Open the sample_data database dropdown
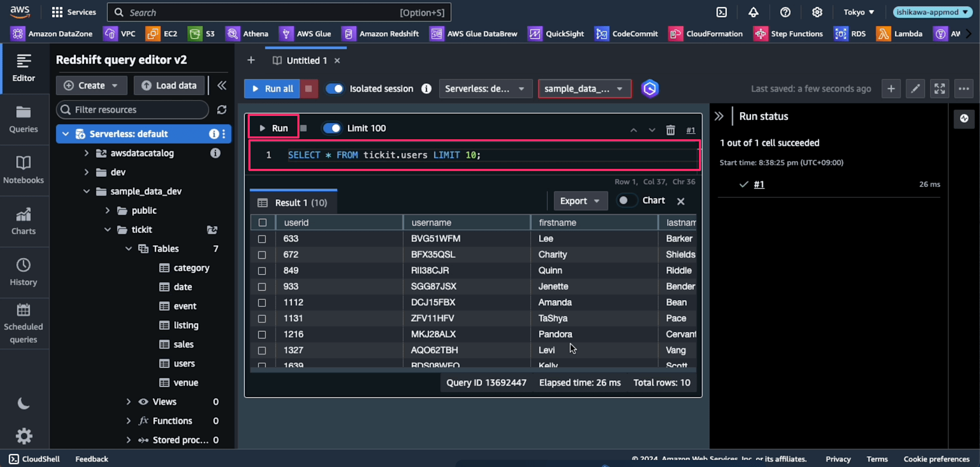This screenshot has height=467, width=980. [x=584, y=89]
